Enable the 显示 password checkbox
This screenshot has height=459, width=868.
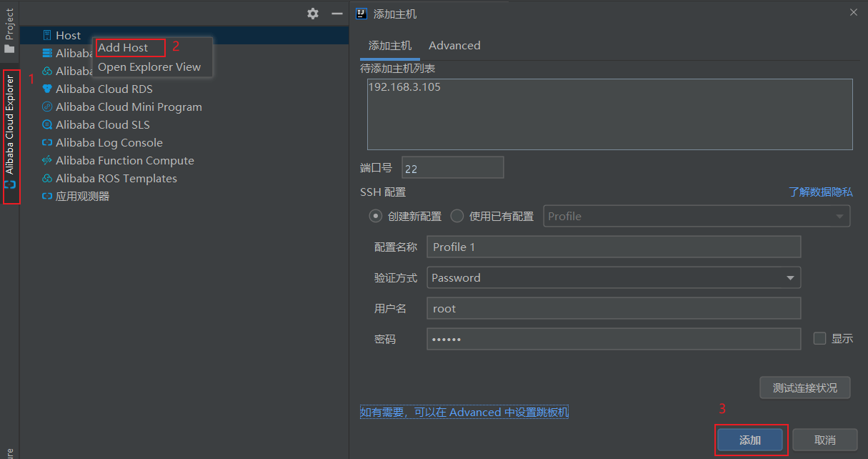pos(819,338)
